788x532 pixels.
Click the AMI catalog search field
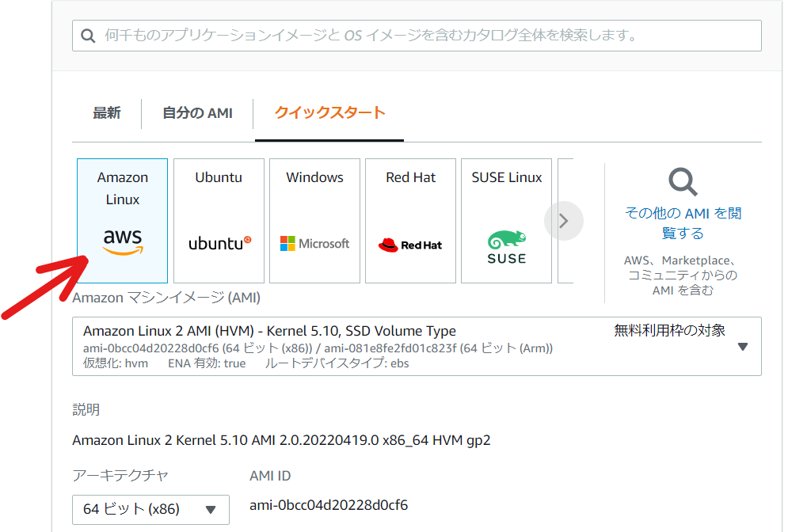pos(417,36)
